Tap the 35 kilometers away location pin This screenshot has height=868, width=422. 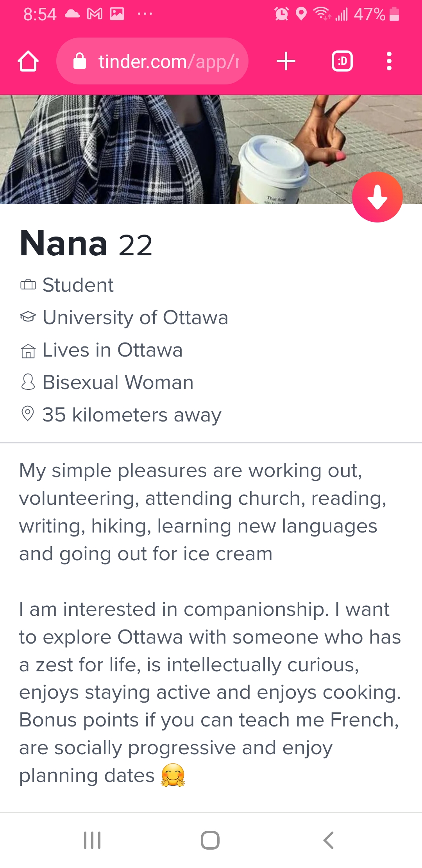[x=28, y=414]
